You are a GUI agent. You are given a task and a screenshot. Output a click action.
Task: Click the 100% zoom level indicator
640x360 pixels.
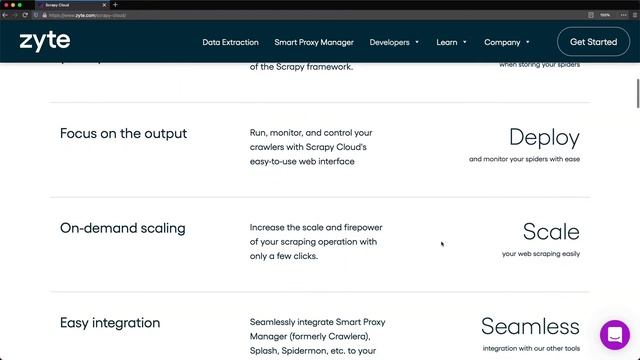click(605, 15)
